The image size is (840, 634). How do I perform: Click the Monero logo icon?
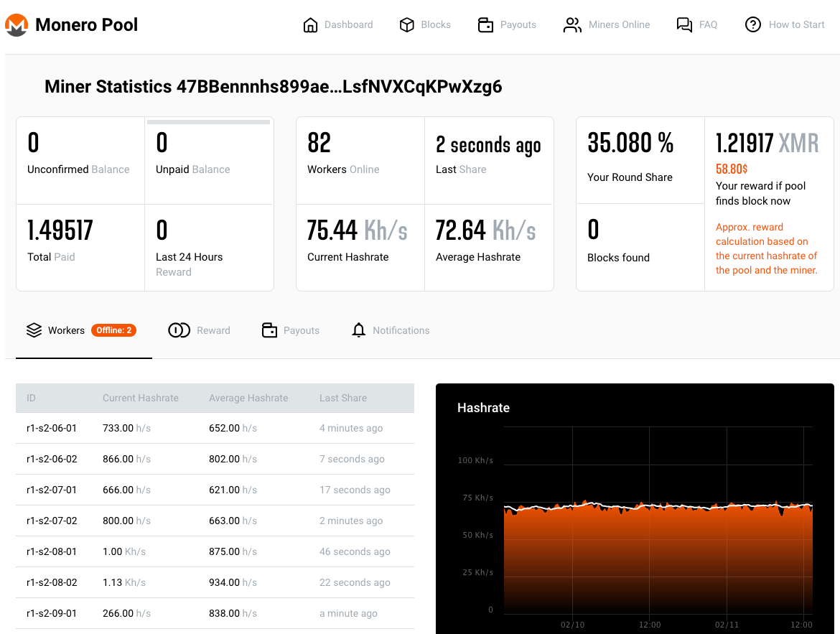tap(17, 25)
